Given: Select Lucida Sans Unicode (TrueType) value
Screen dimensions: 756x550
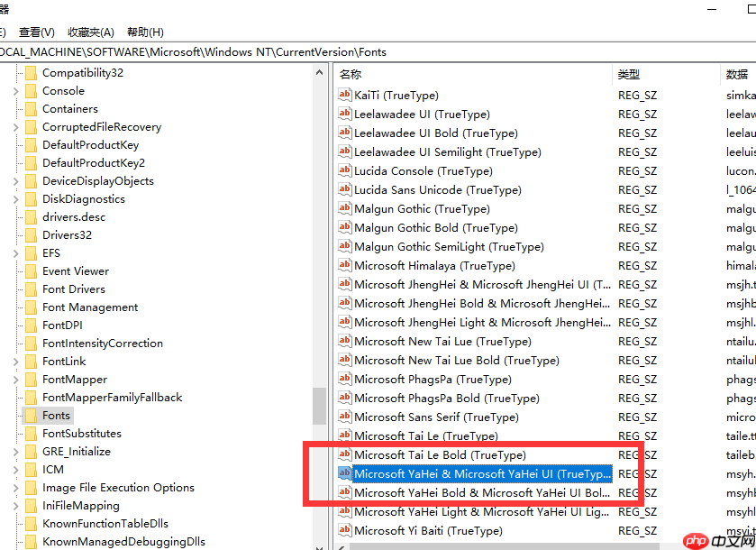Looking at the screenshot, I should (x=438, y=190).
